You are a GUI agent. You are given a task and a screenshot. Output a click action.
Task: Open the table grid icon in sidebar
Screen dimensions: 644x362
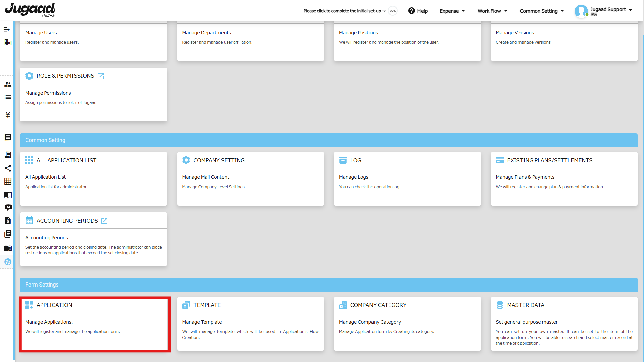click(x=8, y=182)
